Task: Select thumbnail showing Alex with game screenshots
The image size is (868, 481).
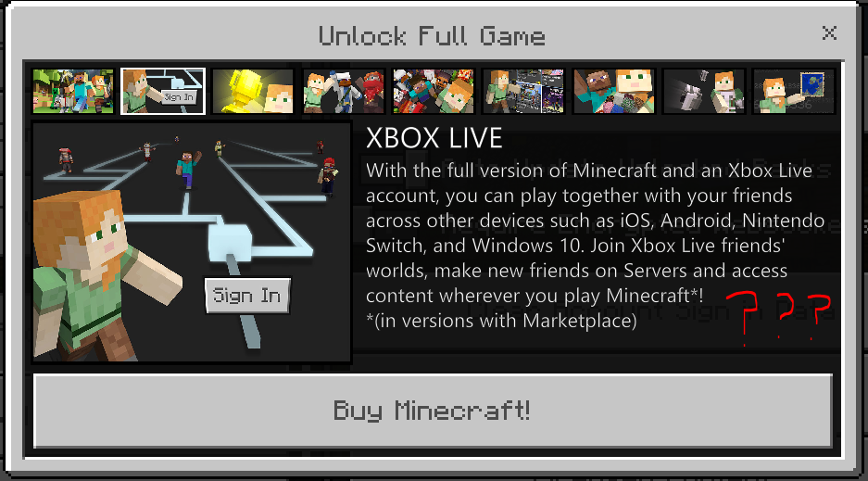Action: [523, 92]
